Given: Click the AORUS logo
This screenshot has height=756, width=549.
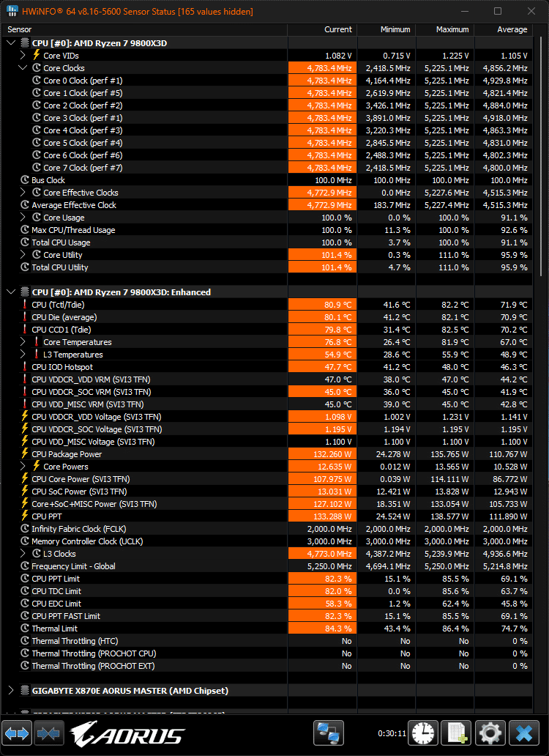Looking at the screenshot, I should [x=128, y=734].
